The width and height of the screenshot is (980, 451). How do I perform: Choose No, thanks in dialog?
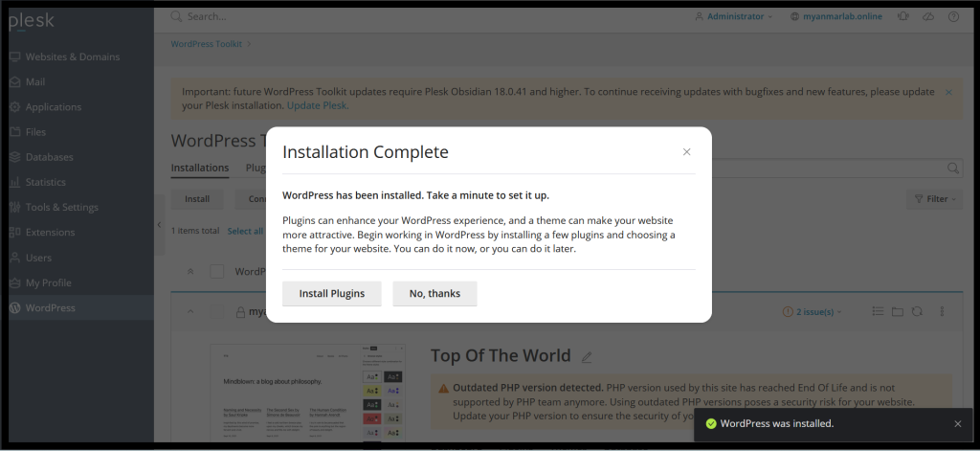pyautogui.click(x=435, y=293)
